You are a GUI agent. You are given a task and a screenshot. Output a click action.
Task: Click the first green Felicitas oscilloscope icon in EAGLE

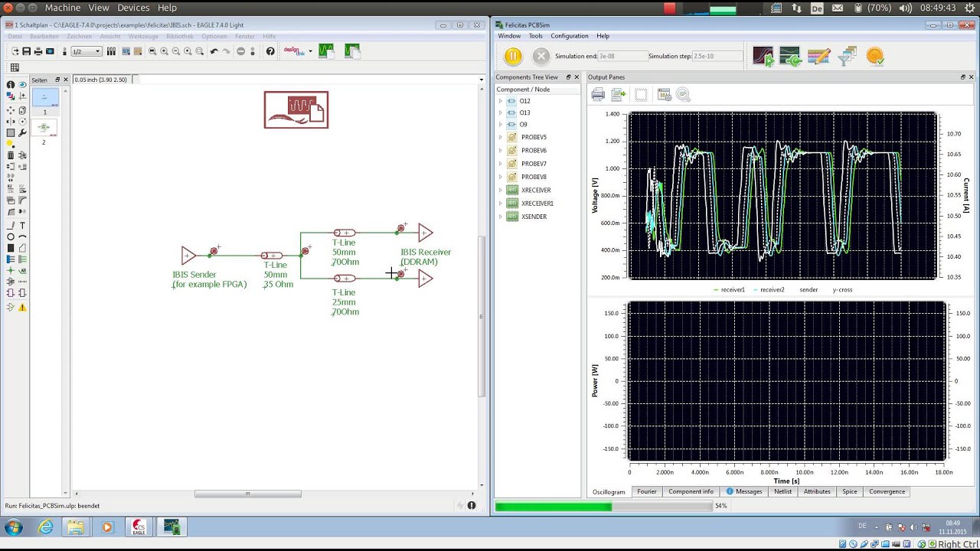pyautogui.click(x=327, y=51)
